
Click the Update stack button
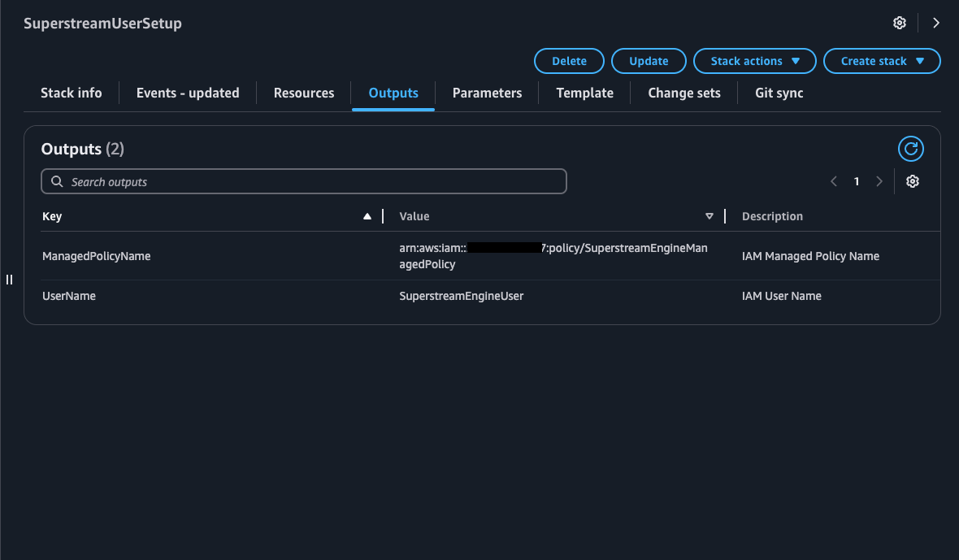click(x=649, y=61)
